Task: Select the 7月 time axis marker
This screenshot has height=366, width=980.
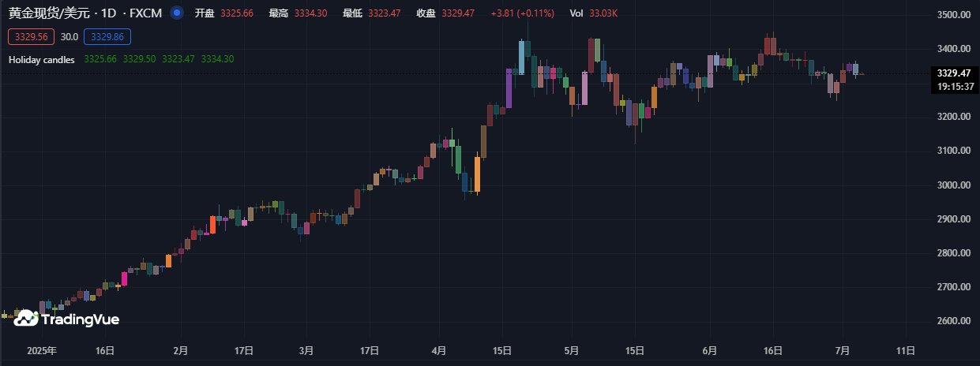Action: point(843,350)
